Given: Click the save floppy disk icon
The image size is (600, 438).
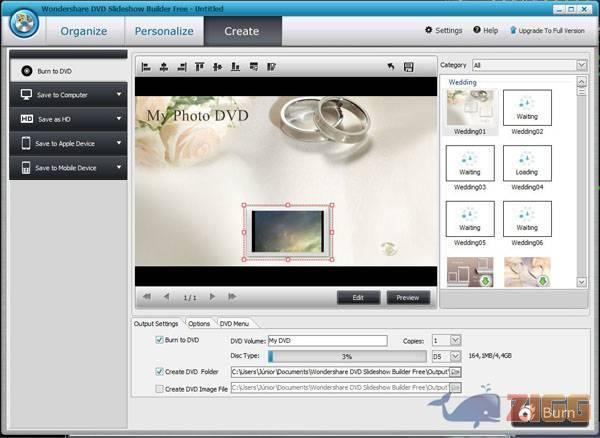Looking at the screenshot, I should (x=408, y=67).
